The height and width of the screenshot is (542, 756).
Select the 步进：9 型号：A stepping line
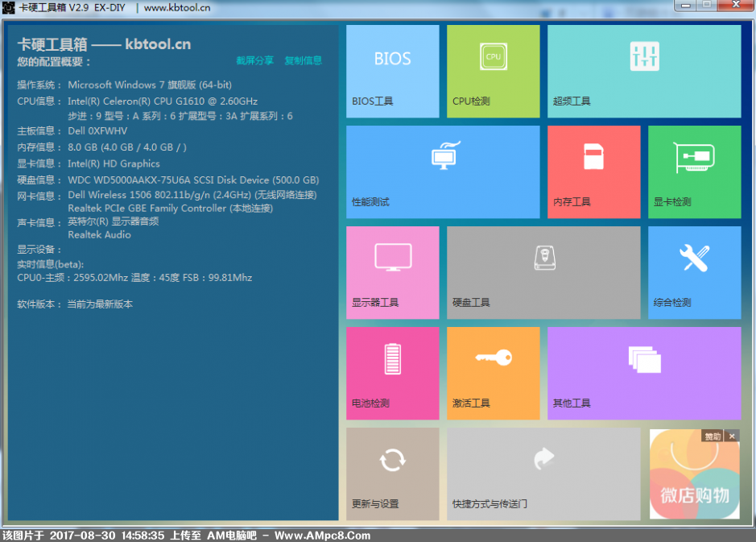(180, 116)
